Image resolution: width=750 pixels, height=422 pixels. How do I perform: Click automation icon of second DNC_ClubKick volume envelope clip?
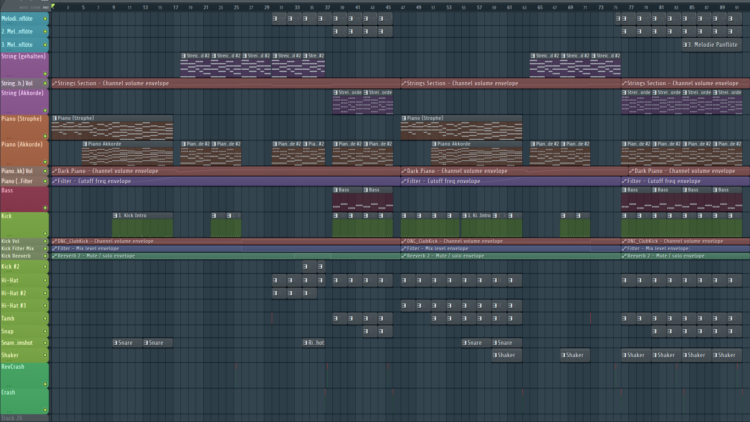404,241
